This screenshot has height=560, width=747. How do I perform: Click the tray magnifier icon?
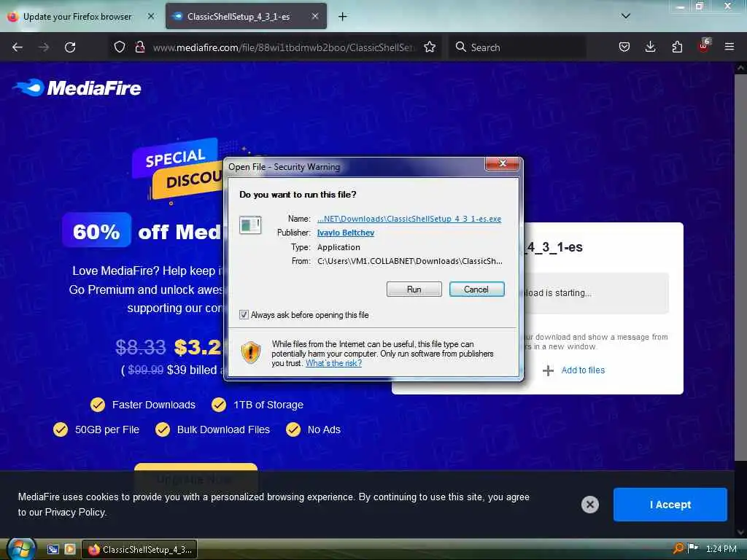(x=678, y=548)
